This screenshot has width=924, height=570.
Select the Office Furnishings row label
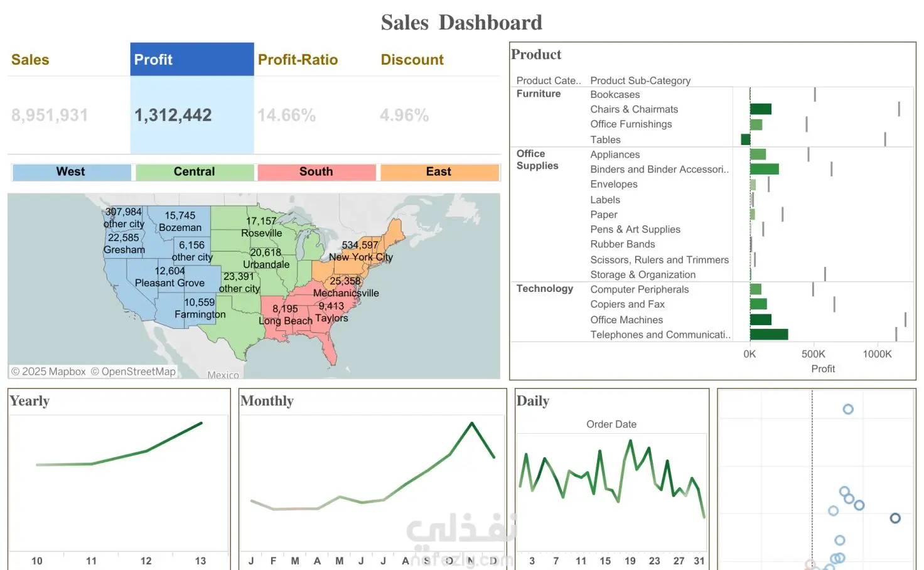(x=631, y=124)
